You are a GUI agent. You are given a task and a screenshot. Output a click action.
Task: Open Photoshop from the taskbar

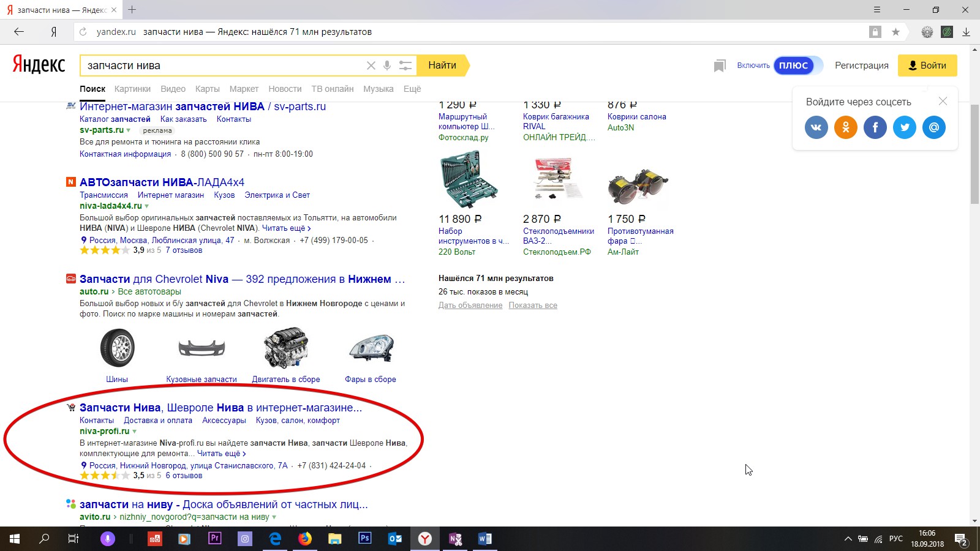pyautogui.click(x=365, y=539)
